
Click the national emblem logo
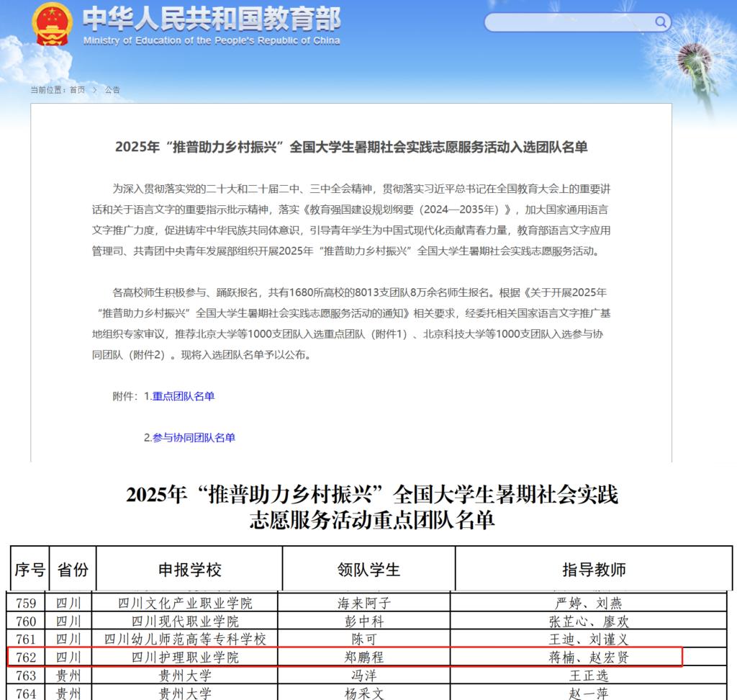click(x=52, y=24)
